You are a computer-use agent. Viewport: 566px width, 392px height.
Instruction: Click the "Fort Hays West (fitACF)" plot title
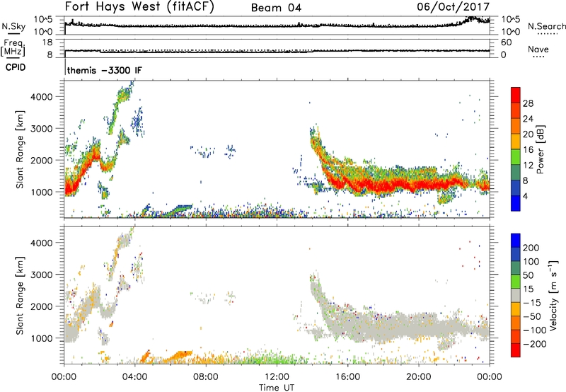click(139, 6)
